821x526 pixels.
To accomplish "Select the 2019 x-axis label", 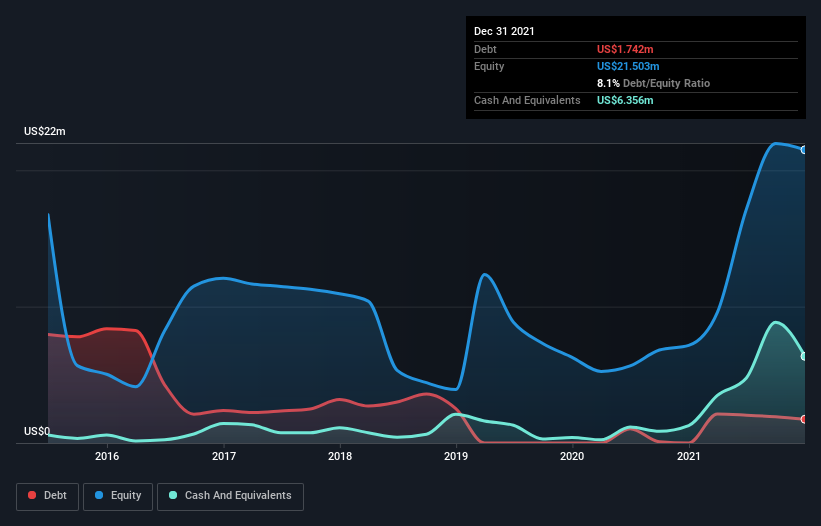I will (x=456, y=456).
